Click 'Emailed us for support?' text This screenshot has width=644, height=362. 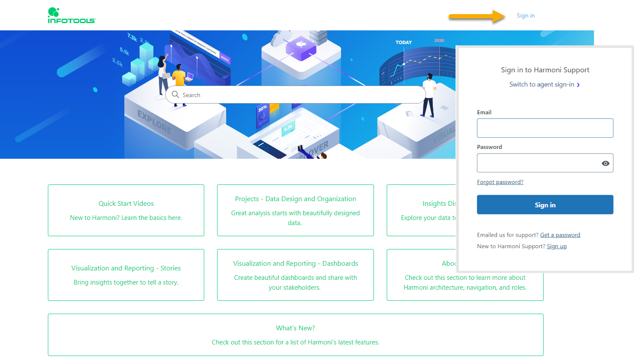(x=508, y=235)
